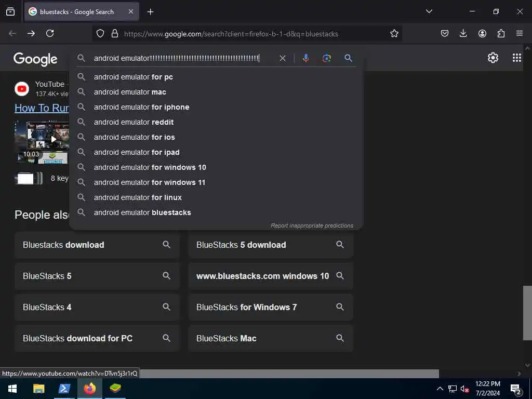532x399 pixels.
Task: Search related BlueStacks download for PC
Action: [97, 339]
